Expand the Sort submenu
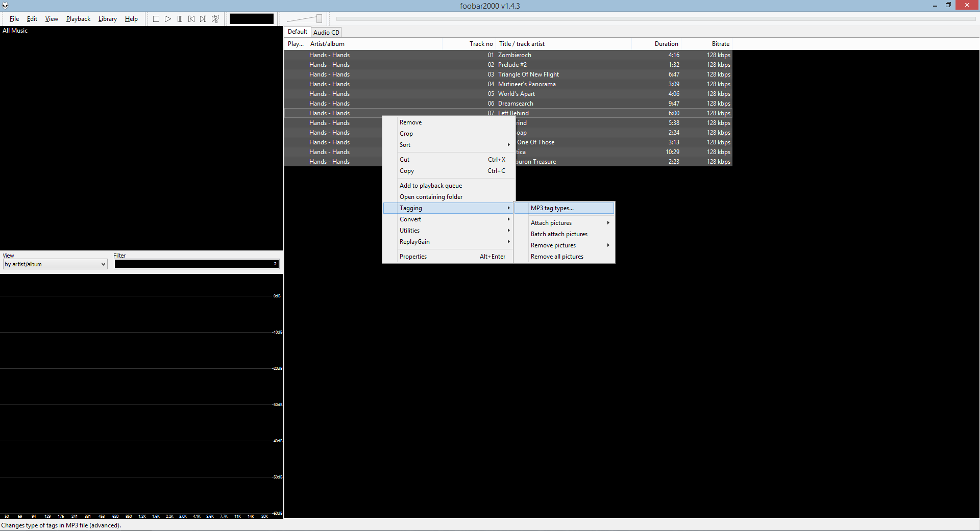980x531 pixels. click(x=449, y=145)
